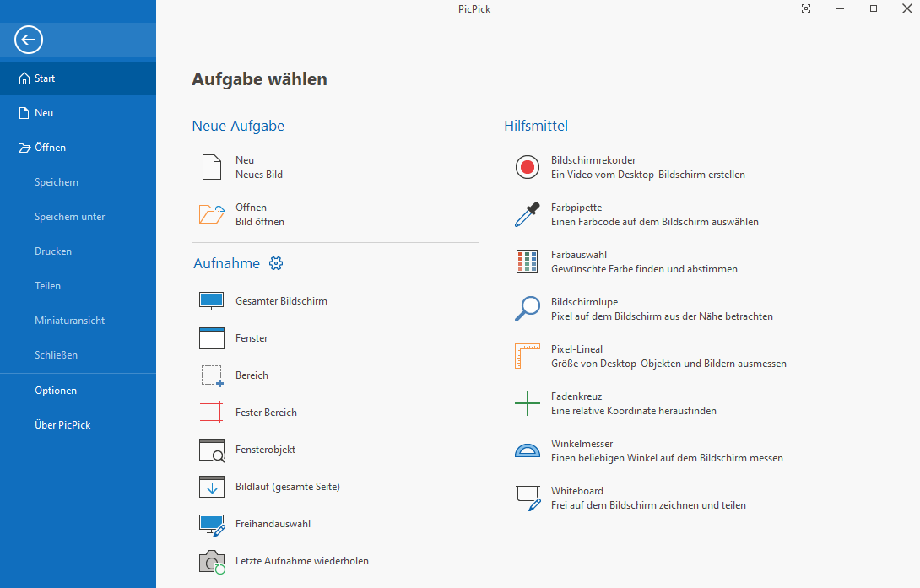Click the Start home icon
This screenshot has height=588, width=920.
tap(24, 78)
